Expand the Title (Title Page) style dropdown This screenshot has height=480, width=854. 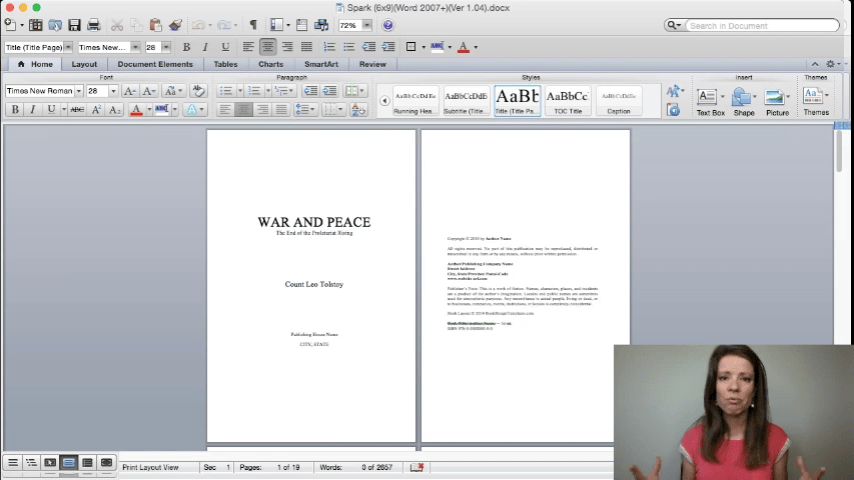pos(68,47)
